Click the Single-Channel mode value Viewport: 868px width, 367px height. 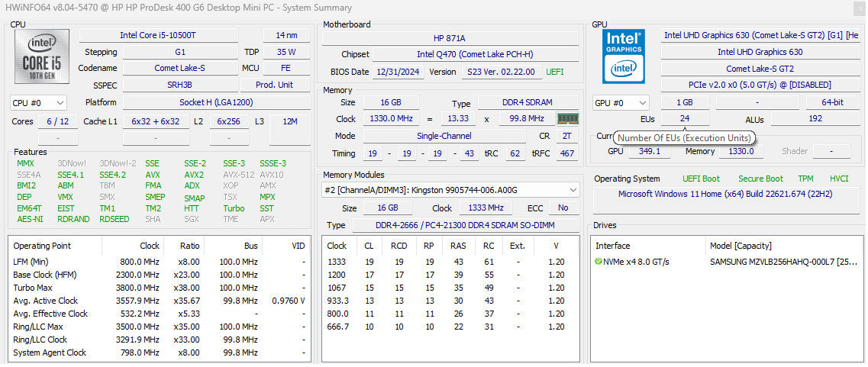click(x=444, y=136)
